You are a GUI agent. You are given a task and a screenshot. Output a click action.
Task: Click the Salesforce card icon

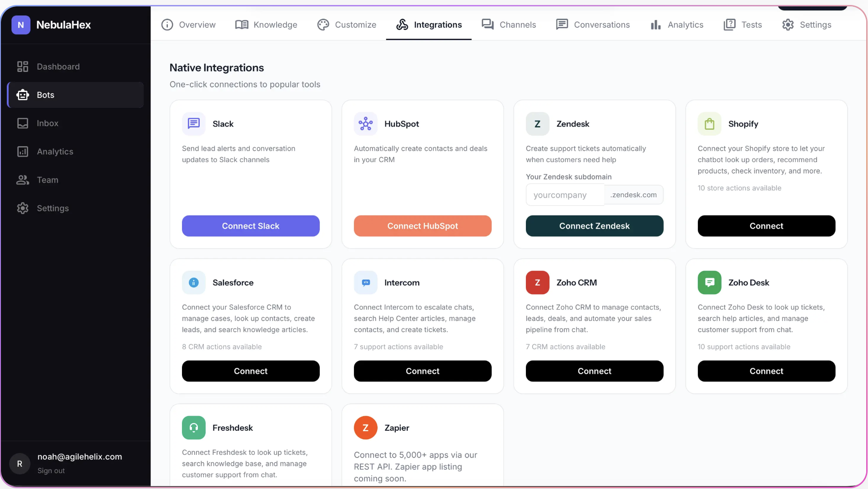(x=194, y=283)
